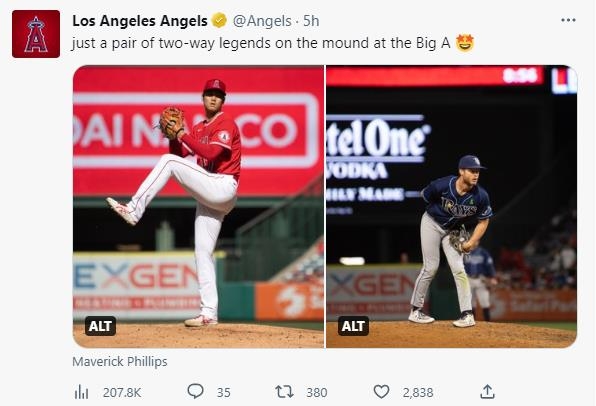The height and width of the screenshot is (406, 596).
Task: Like the tweet with heart icon
Action: [x=381, y=392]
